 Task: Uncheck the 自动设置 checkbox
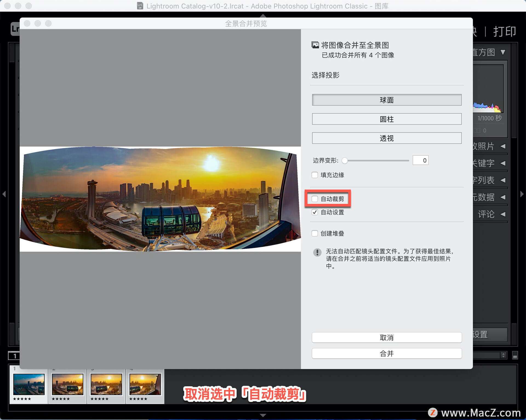315,212
